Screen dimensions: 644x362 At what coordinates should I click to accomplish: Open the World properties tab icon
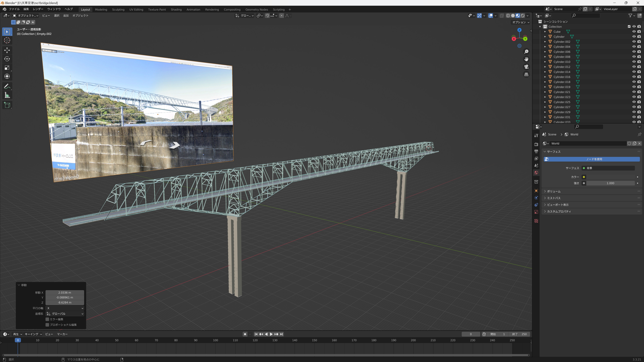[536, 173]
